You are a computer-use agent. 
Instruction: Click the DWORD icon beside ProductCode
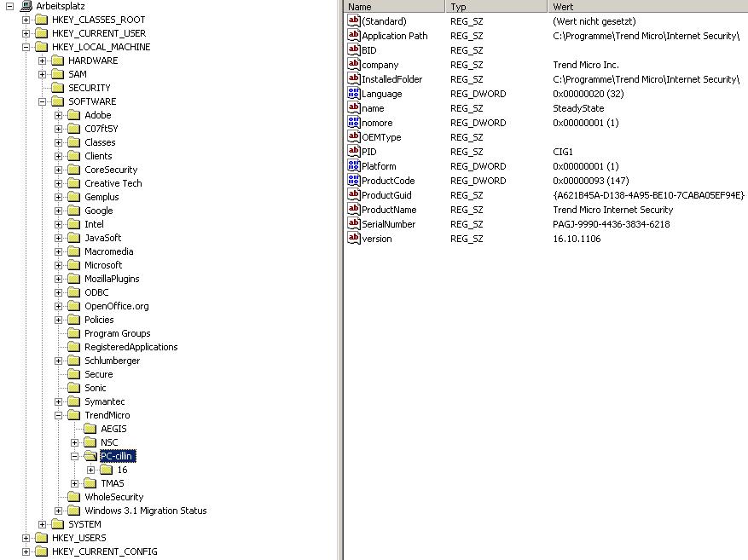[x=353, y=180]
